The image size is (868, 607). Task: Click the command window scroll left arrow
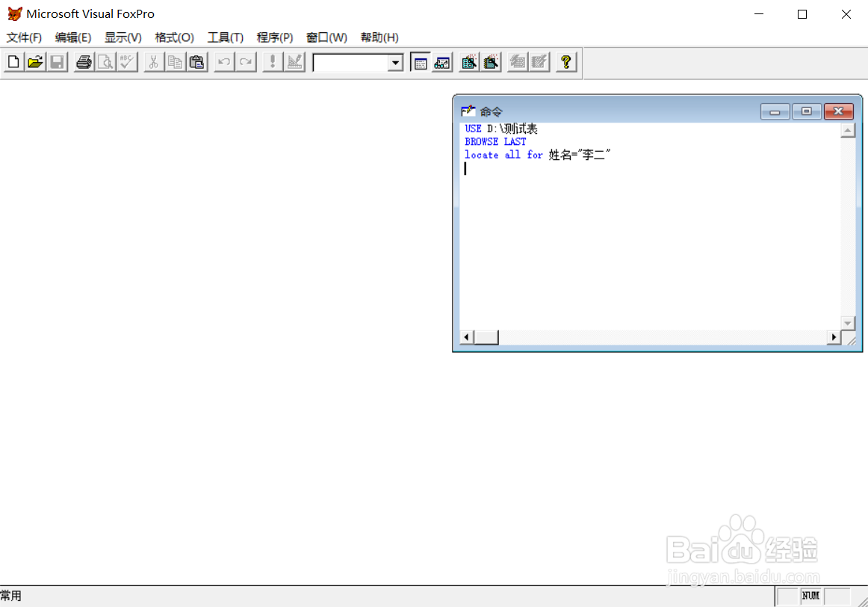click(x=467, y=337)
